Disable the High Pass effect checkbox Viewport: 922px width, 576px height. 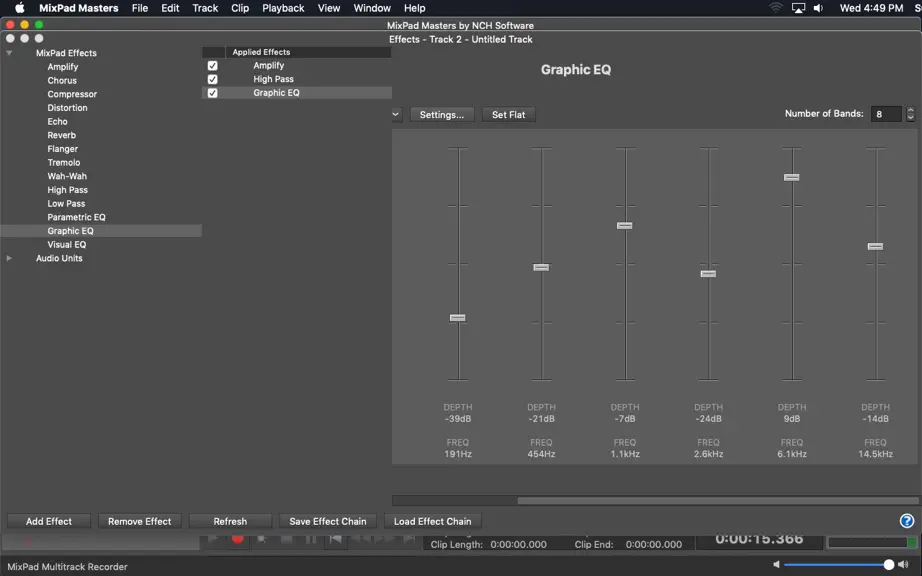coord(212,79)
